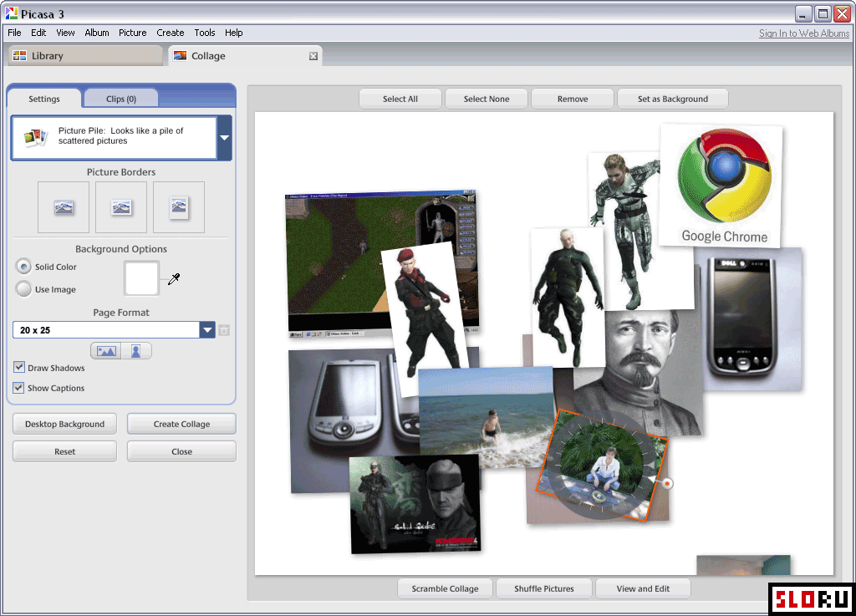Switch to the Collage tab
The image size is (856, 616).
point(245,56)
